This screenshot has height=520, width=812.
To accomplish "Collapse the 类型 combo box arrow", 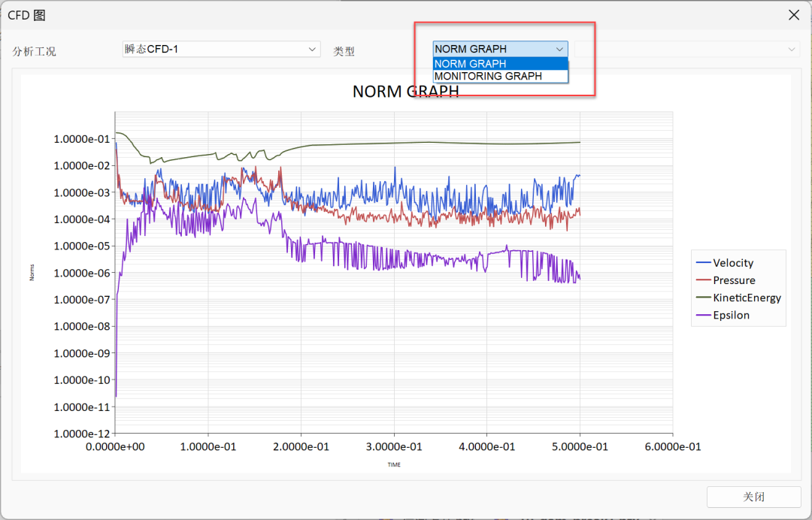I will click(x=559, y=49).
